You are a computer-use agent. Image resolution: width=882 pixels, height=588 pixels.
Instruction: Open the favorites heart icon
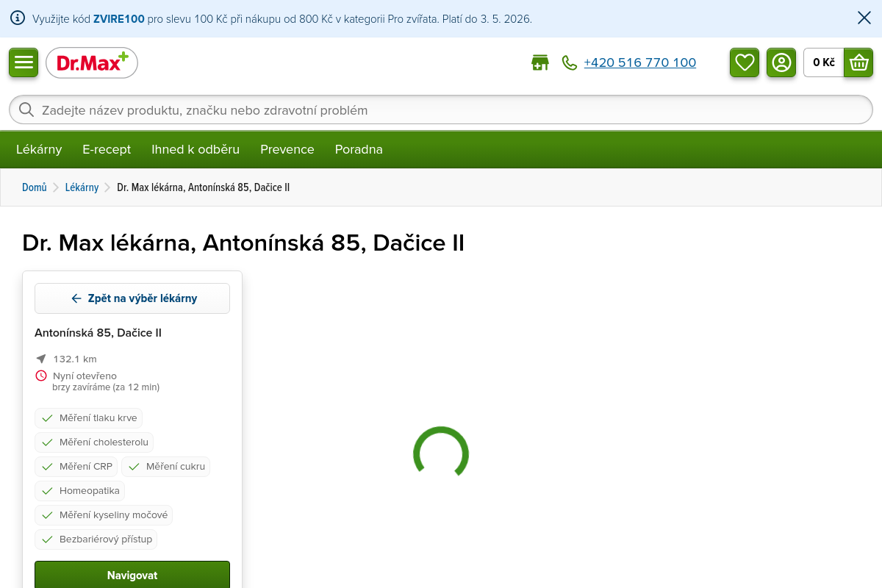pyautogui.click(x=745, y=62)
